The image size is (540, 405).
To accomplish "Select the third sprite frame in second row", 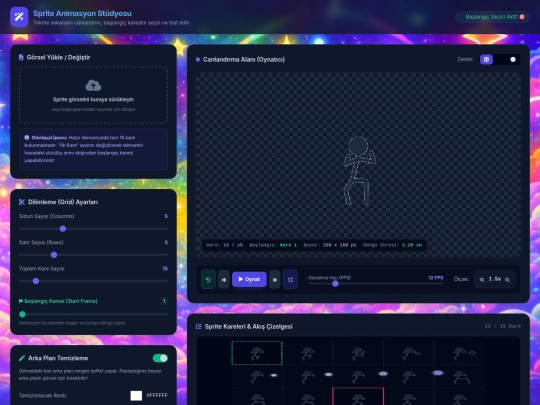I will click(358, 376).
